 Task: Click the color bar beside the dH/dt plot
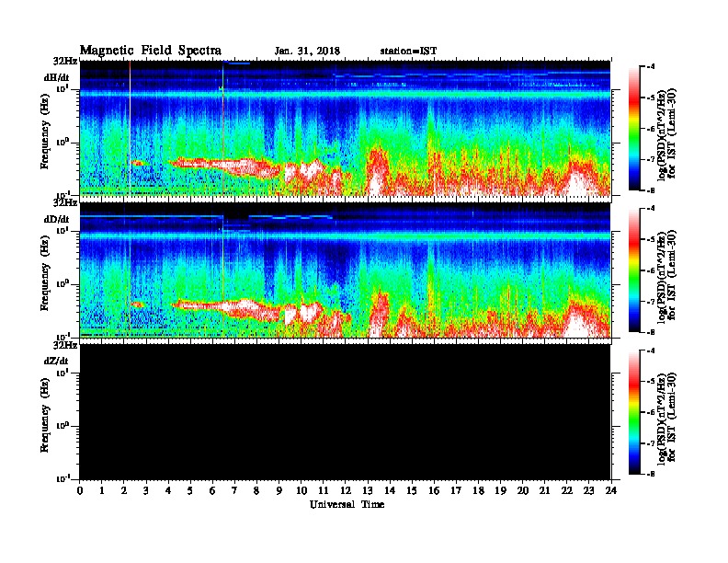click(x=634, y=128)
